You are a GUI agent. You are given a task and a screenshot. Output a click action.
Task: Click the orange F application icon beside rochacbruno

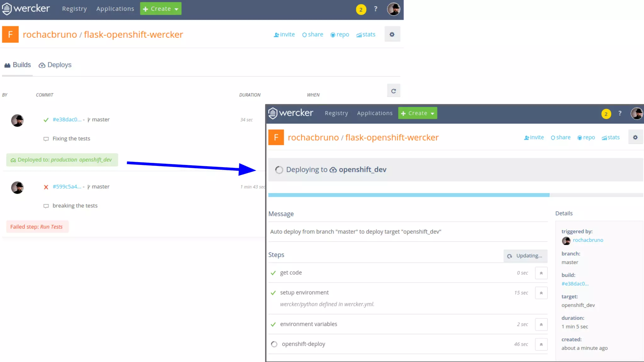tap(10, 34)
